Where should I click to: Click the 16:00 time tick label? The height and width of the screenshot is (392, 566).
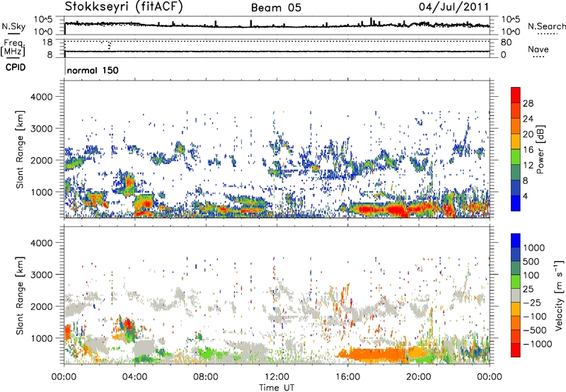(x=347, y=377)
